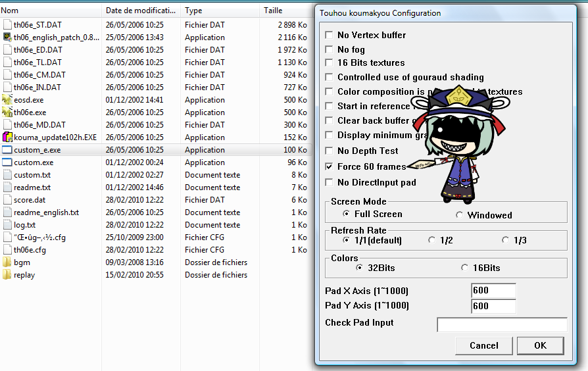Viewport: 588px width, 371px height.
Task: Select the th06e.exe application icon
Action: (7, 112)
